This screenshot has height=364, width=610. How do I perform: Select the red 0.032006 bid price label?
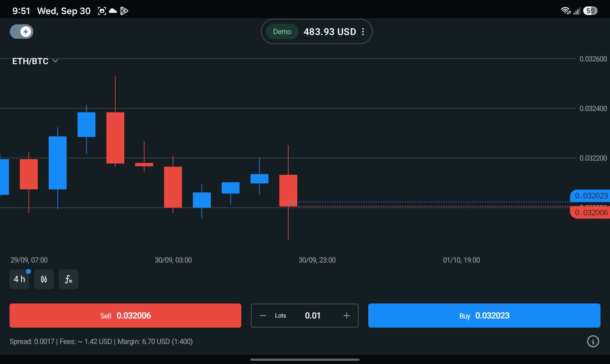point(590,212)
